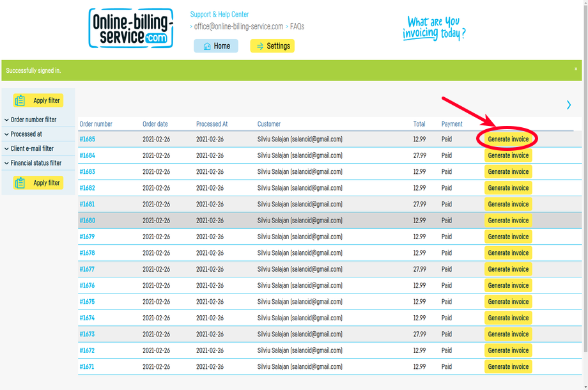Open order #1676 link

click(x=87, y=285)
